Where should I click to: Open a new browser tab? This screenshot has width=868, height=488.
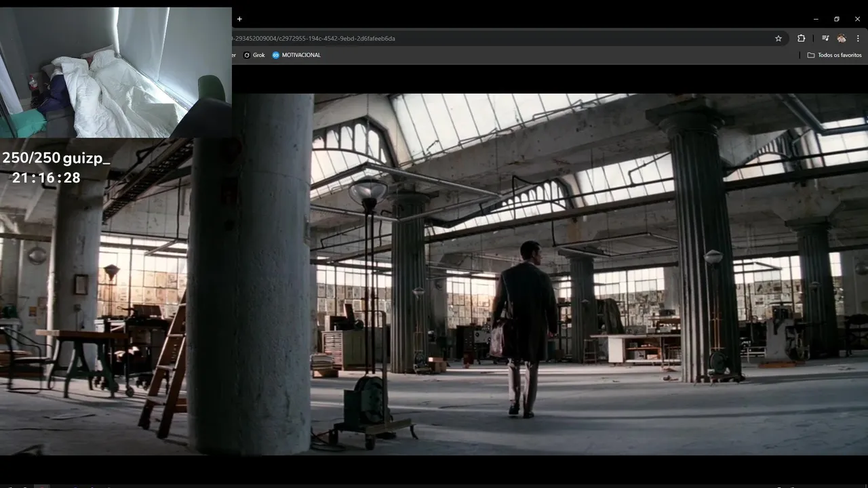[239, 19]
